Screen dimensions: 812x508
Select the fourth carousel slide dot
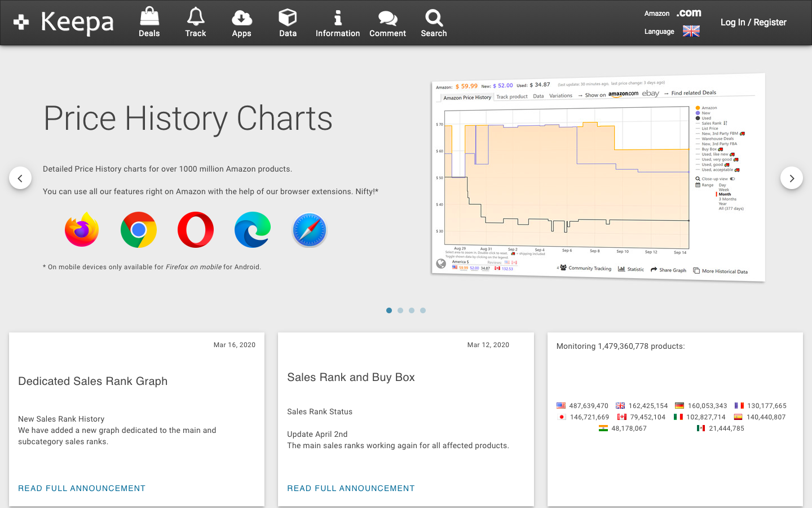(423, 310)
